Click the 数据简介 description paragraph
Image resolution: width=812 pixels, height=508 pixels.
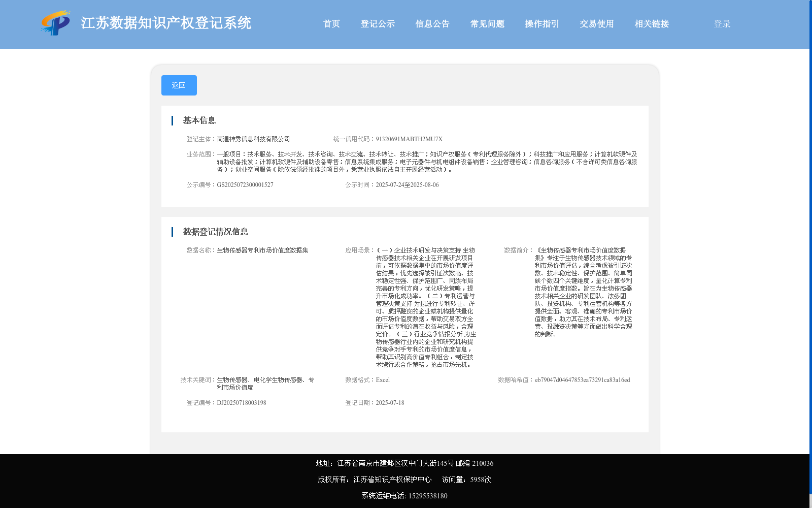[x=583, y=292]
